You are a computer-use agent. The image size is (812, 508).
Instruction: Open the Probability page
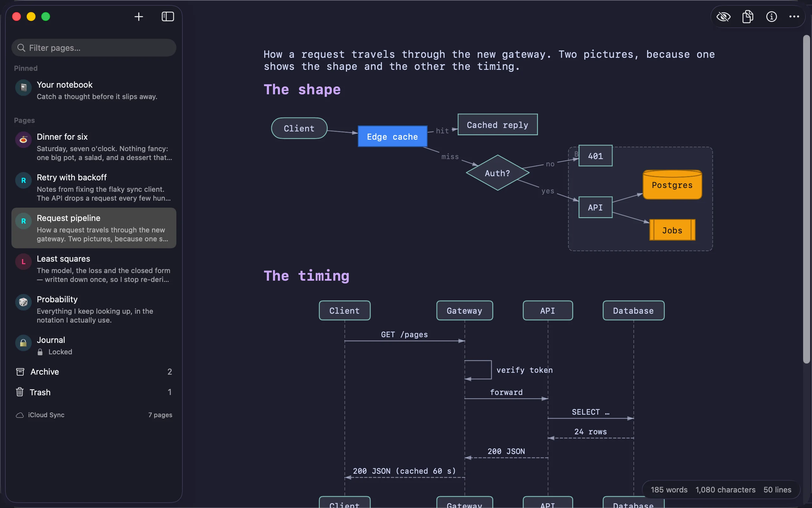click(x=94, y=310)
